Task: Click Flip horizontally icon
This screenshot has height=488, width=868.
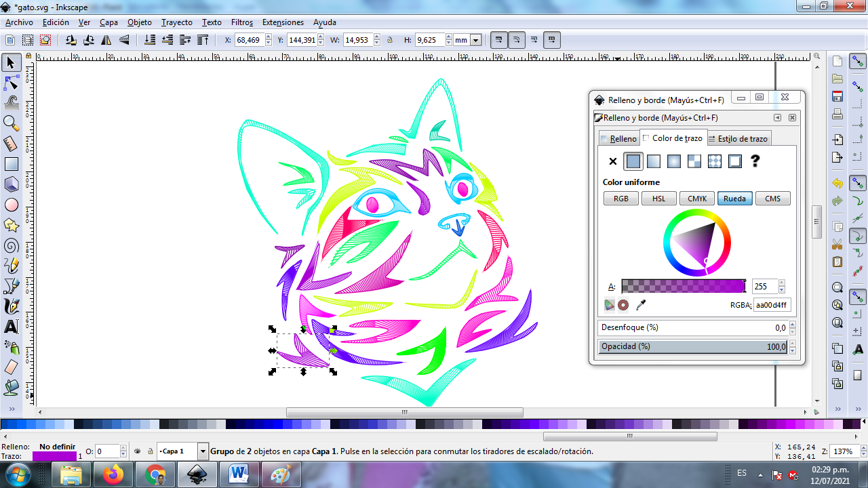Action: tap(106, 40)
